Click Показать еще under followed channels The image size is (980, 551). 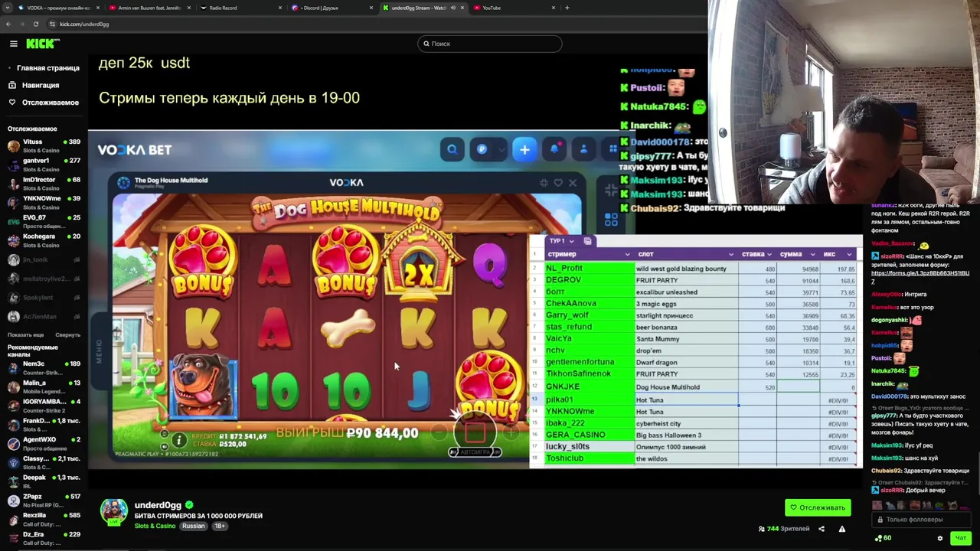click(25, 335)
